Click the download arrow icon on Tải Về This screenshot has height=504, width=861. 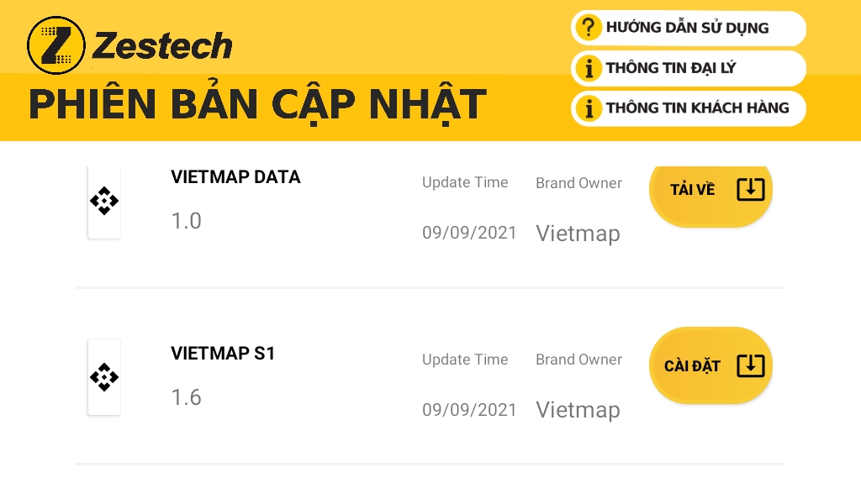pos(750,189)
